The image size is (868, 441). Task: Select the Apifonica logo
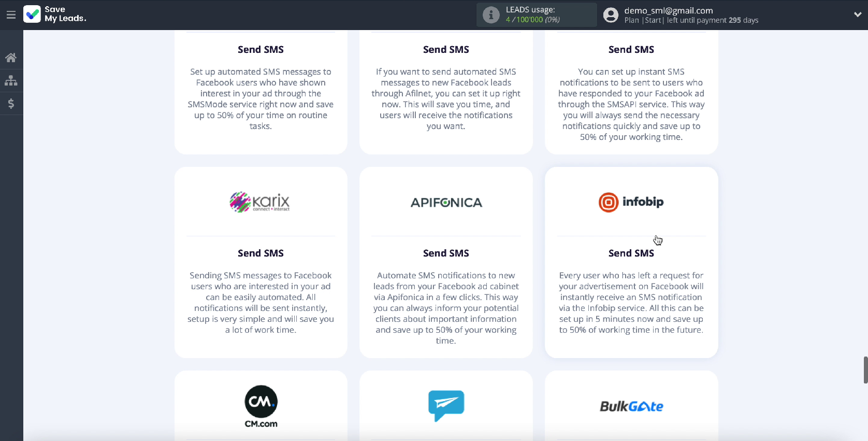[x=446, y=203]
